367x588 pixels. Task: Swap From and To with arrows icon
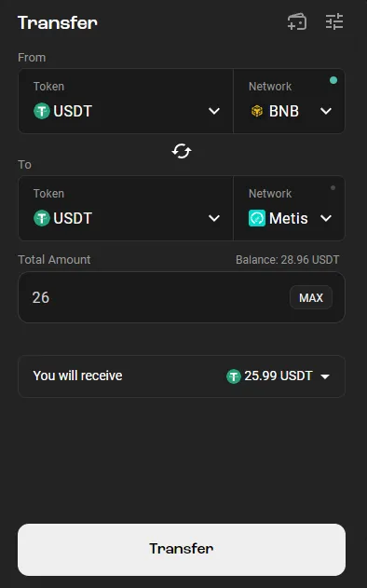coord(182,151)
